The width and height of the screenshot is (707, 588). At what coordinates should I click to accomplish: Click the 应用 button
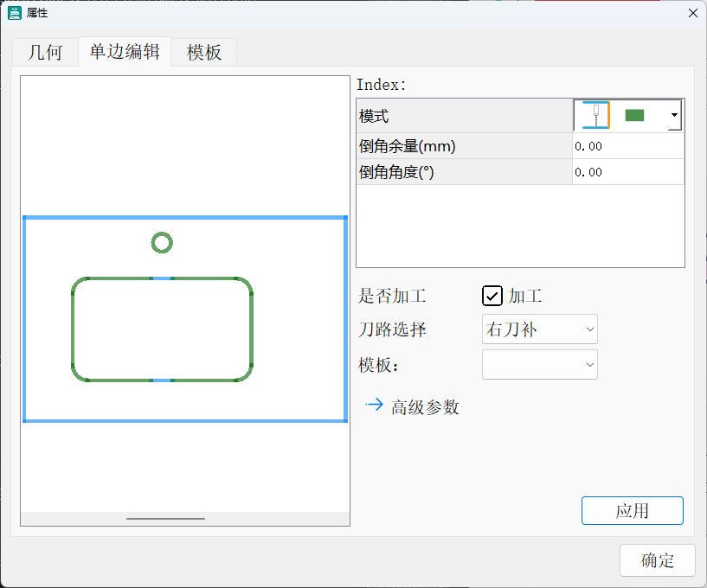click(x=632, y=510)
